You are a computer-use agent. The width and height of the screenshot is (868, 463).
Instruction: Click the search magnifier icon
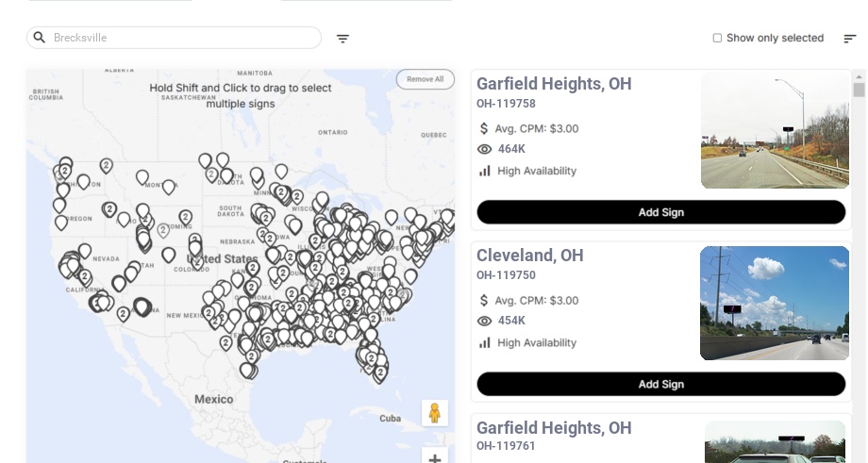point(40,38)
